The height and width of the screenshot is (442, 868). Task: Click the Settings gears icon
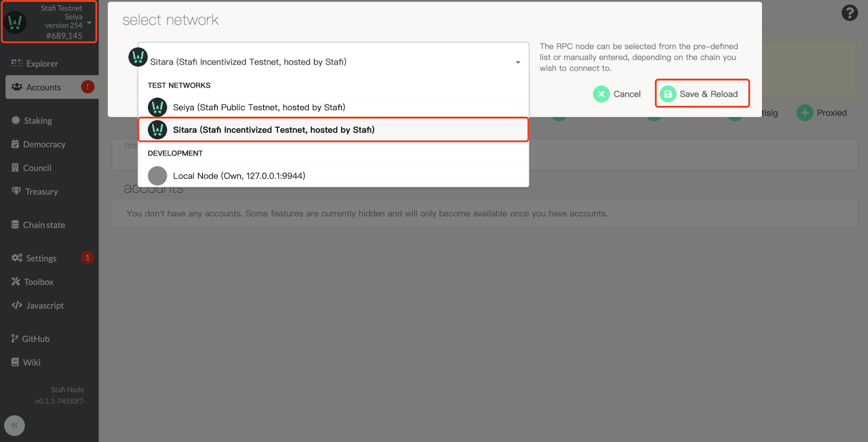(17, 257)
